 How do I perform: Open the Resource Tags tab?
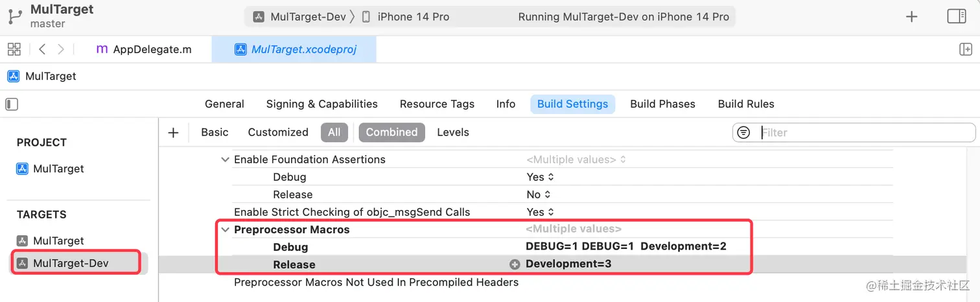click(x=437, y=104)
